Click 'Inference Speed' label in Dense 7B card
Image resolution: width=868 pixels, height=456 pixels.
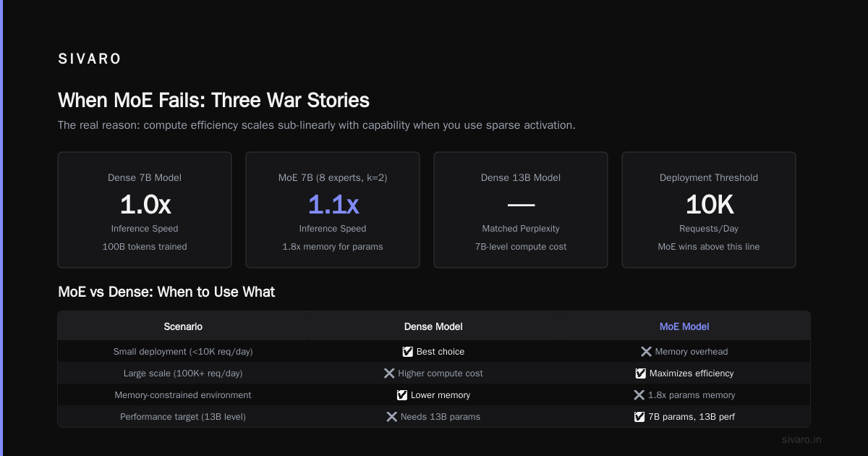tap(145, 229)
